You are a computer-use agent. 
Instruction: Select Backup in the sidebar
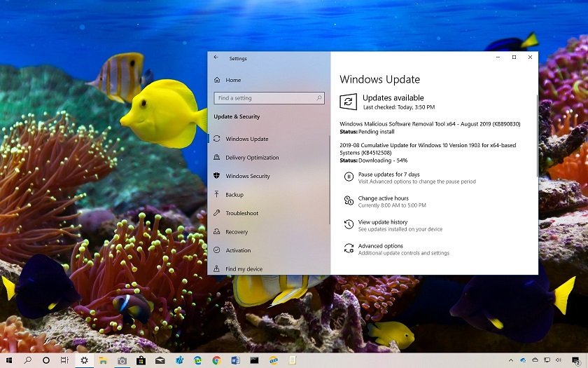pyautogui.click(x=234, y=195)
